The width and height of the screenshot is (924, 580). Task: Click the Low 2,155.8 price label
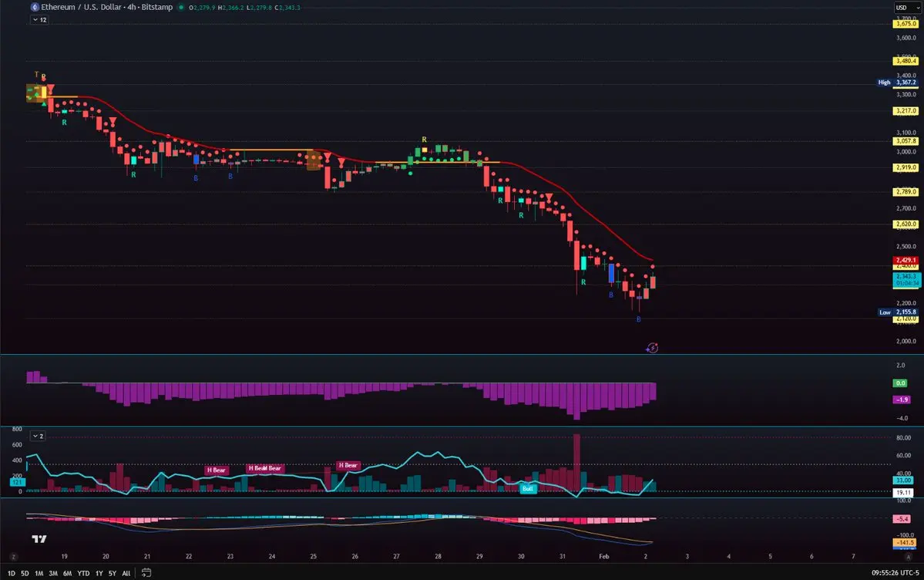(898, 312)
